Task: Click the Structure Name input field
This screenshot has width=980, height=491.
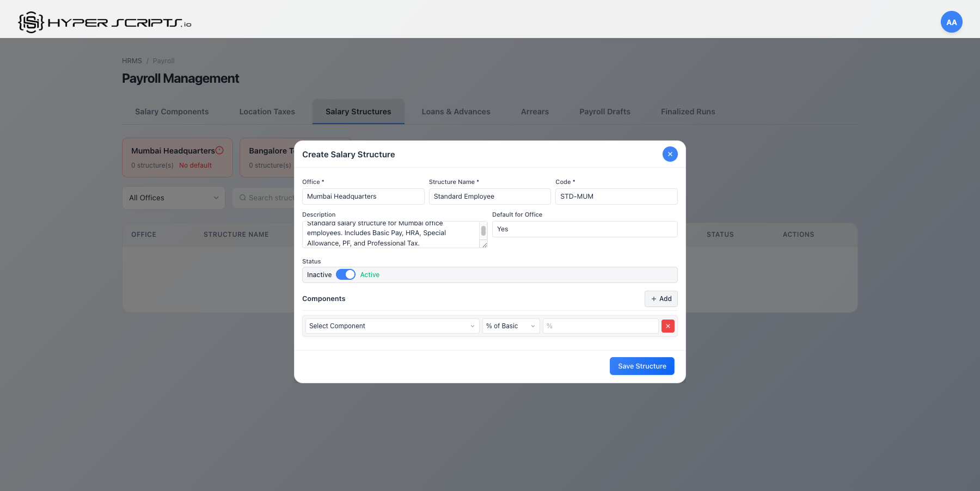Action: click(x=489, y=196)
